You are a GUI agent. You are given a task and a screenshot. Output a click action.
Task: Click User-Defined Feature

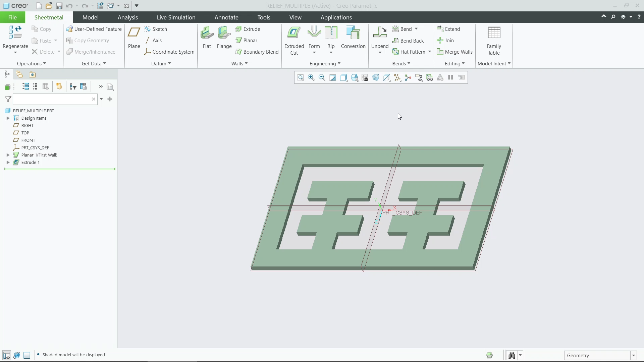click(x=94, y=29)
